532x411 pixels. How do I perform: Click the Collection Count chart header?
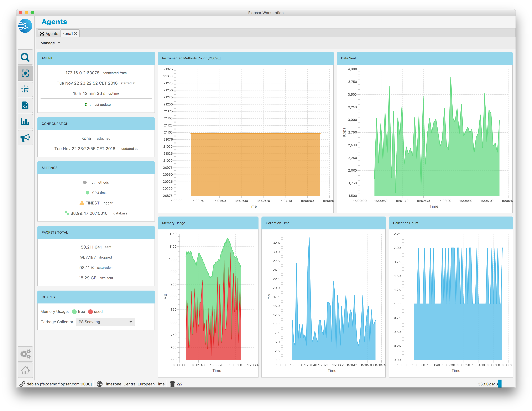450,223
